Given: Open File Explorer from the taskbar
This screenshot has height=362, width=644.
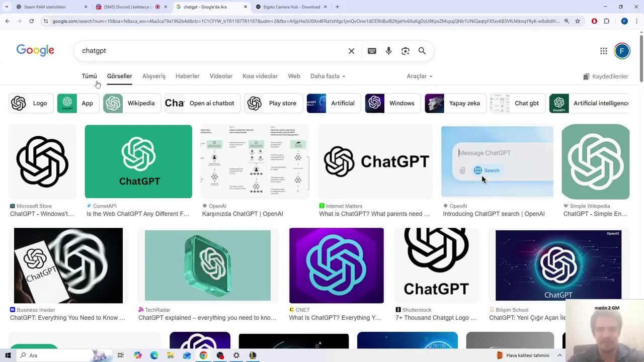Looking at the screenshot, I should point(171,355).
